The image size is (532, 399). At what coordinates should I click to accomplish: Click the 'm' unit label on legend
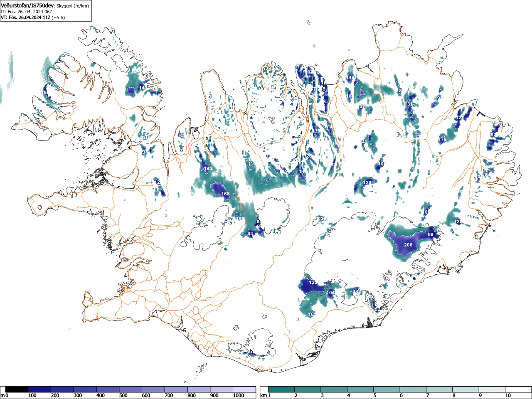tap(2, 396)
